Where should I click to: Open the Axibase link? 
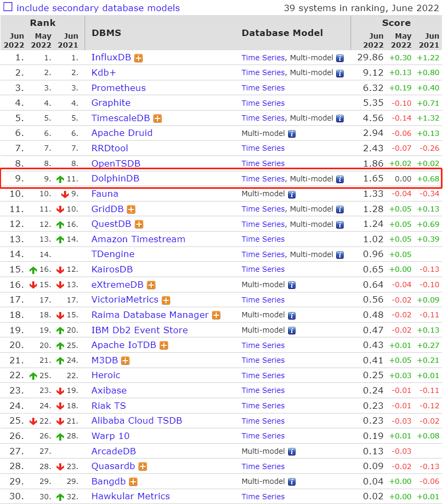pos(109,390)
